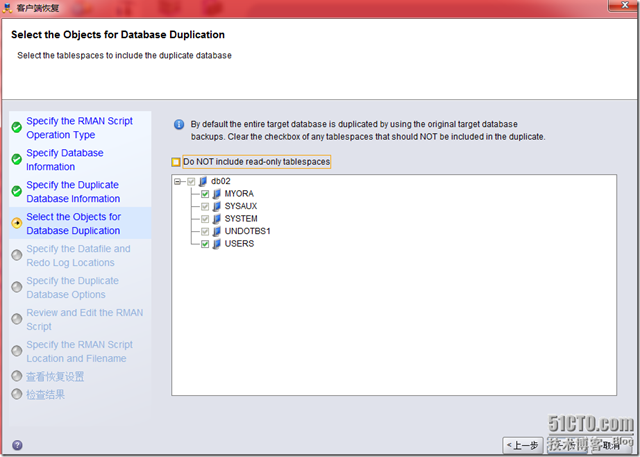640x457 pixels.
Task: Enable Do NOT include read-only tablespaces
Action: (177, 161)
